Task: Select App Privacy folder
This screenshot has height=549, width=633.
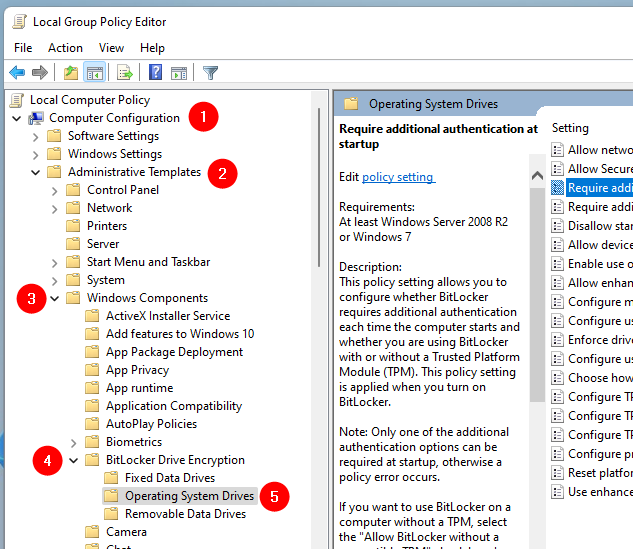Action: 137,370
